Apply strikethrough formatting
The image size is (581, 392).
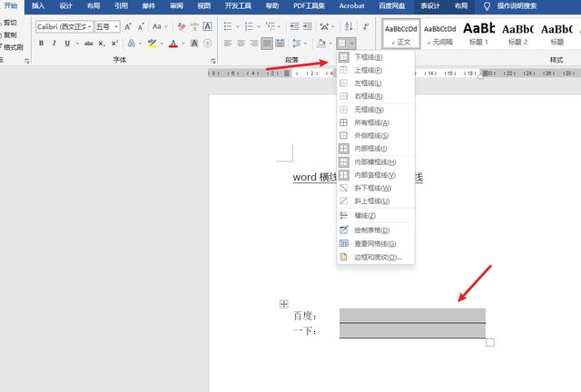[89, 44]
